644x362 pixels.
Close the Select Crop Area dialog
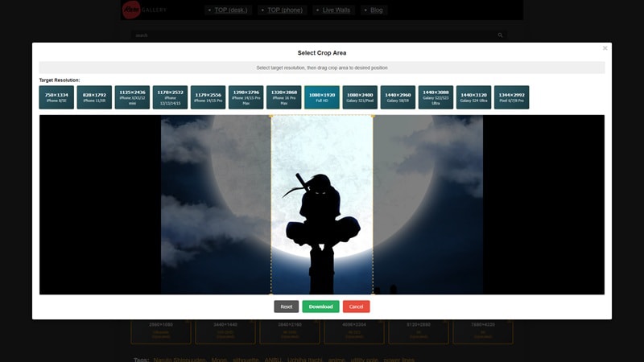605,48
